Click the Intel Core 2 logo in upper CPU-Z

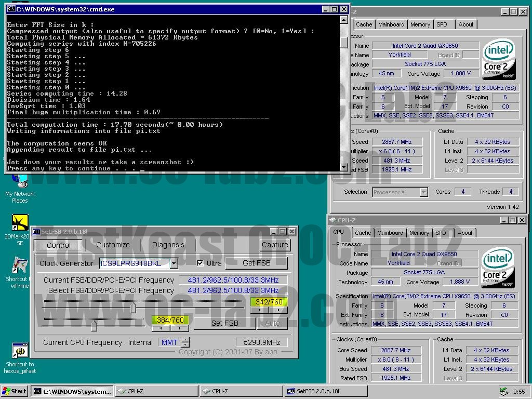pos(499,59)
